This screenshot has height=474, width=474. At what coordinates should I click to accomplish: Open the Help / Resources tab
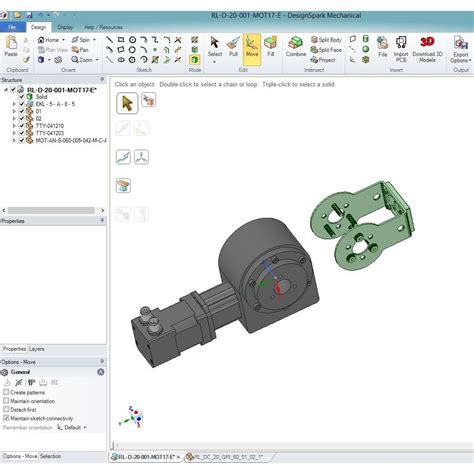tap(103, 27)
